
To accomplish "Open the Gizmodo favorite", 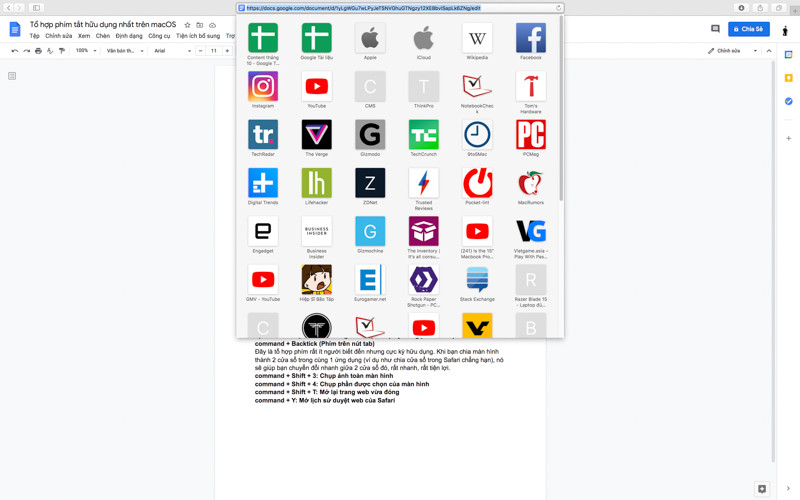I will (x=370, y=135).
